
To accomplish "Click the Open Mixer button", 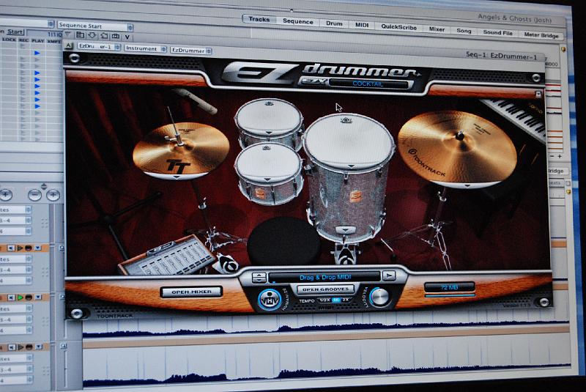I will [190, 292].
